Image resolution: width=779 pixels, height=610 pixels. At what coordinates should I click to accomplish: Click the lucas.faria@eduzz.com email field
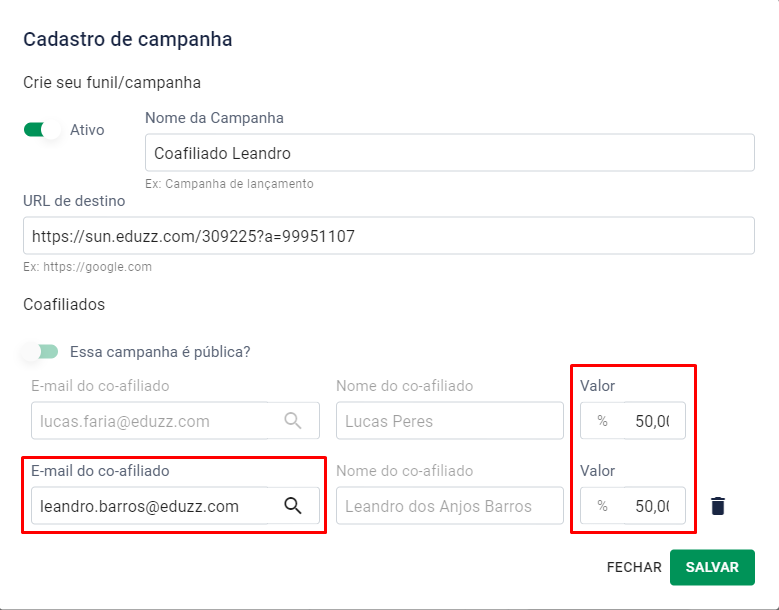(x=150, y=421)
